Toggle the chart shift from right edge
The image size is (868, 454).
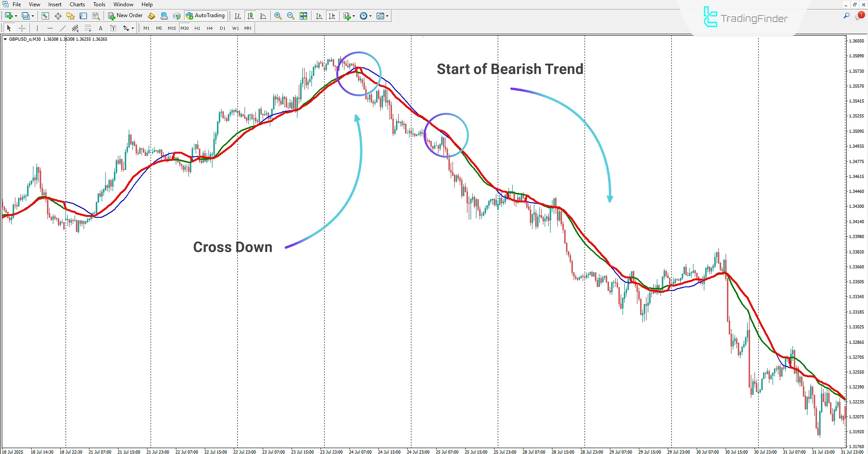(x=332, y=16)
